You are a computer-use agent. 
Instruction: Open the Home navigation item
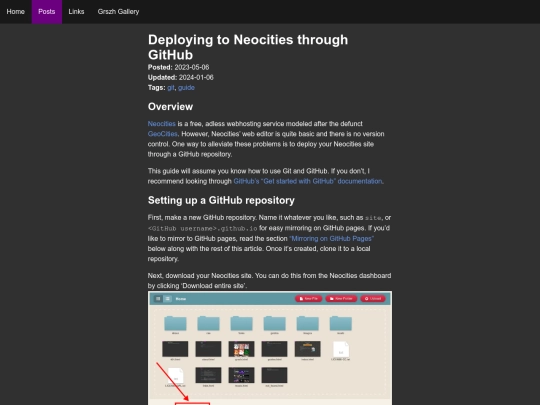[15, 12]
